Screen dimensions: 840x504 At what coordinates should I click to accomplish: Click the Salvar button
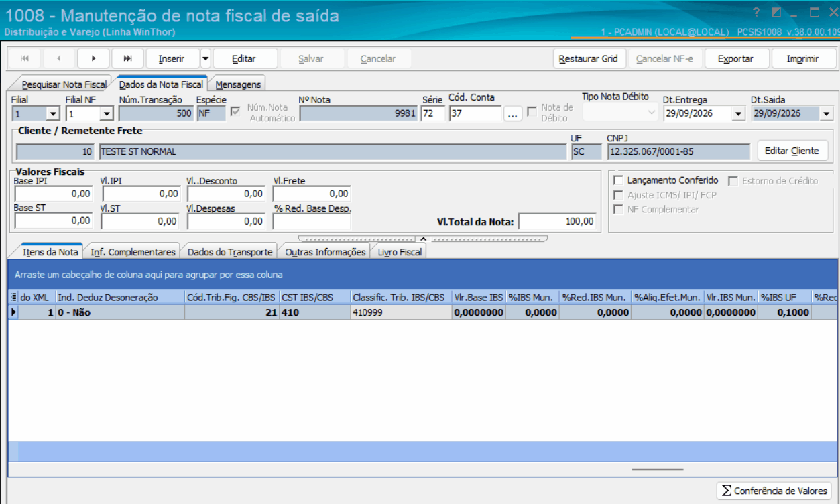click(x=311, y=59)
